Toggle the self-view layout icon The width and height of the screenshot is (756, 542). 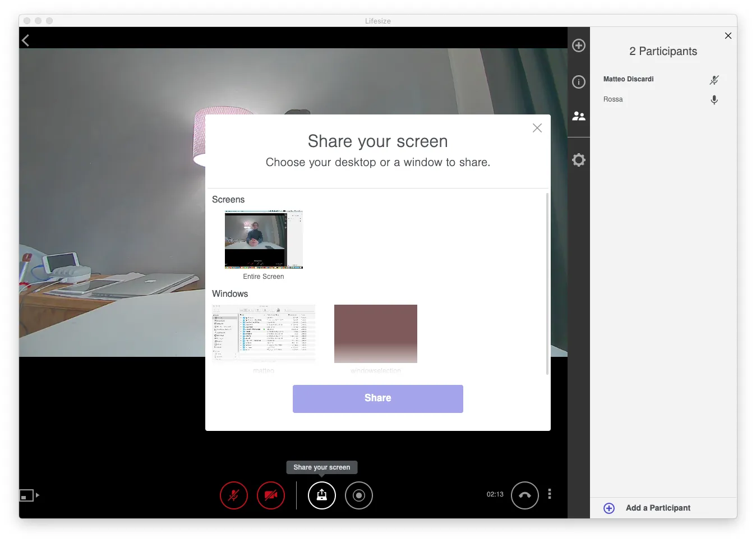pos(26,495)
